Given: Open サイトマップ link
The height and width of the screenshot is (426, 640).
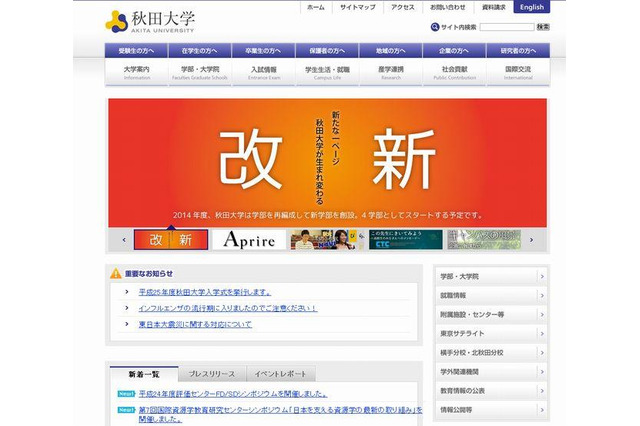Looking at the screenshot, I should (x=358, y=7).
